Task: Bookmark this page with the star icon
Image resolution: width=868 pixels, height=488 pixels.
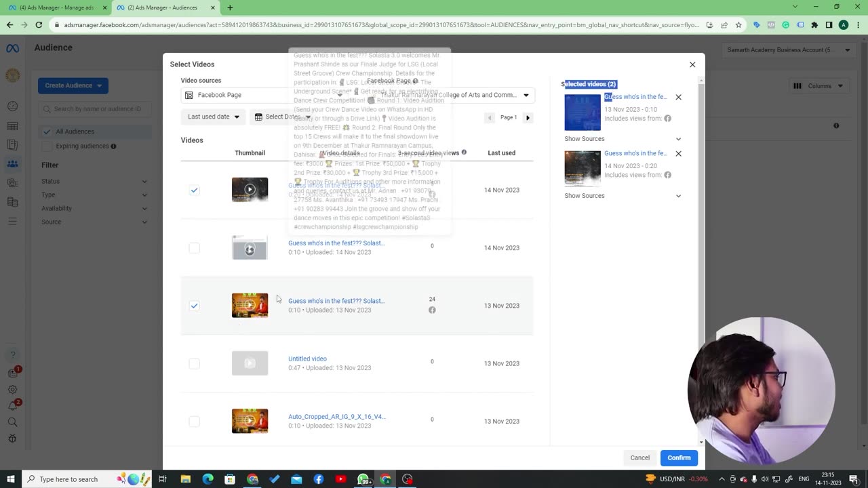Action: click(738, 25)
